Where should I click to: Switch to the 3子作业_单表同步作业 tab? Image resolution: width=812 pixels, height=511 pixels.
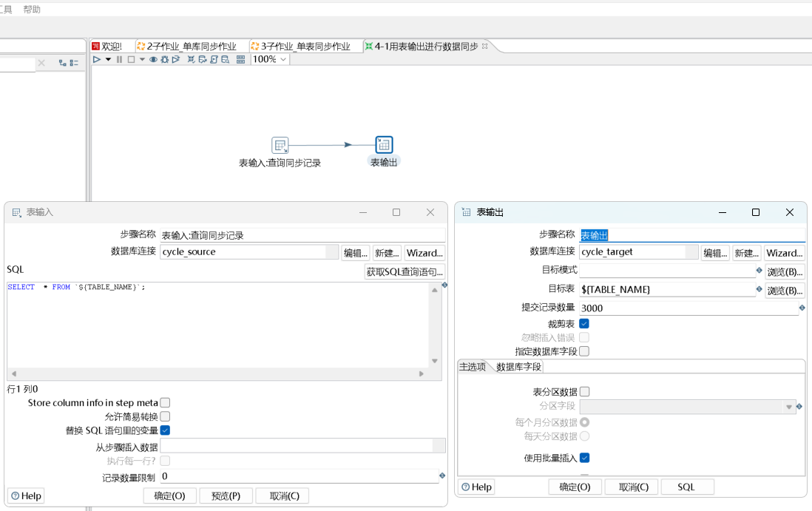(300, 47)
